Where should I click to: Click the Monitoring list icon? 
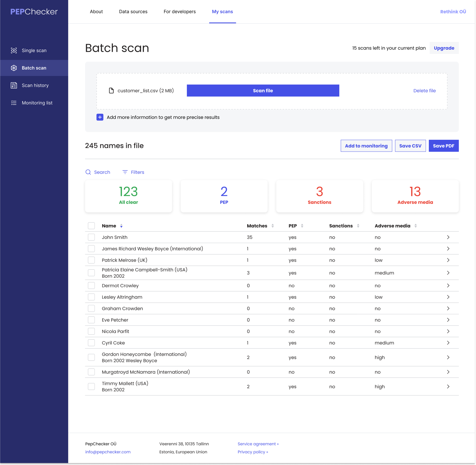[14, 103]
